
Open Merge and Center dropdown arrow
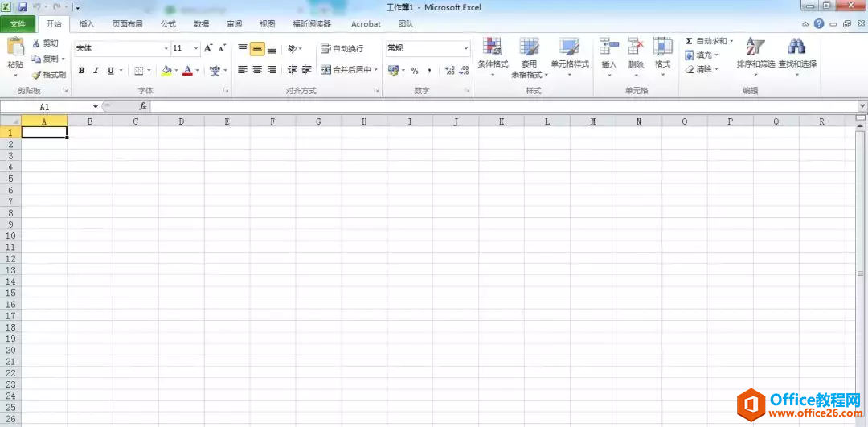pyautogui.click(x=376, y=70)
